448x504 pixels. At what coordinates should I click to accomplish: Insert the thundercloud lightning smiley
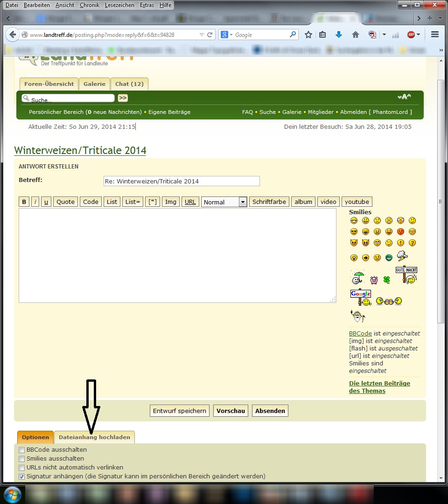tap(402, 255)
